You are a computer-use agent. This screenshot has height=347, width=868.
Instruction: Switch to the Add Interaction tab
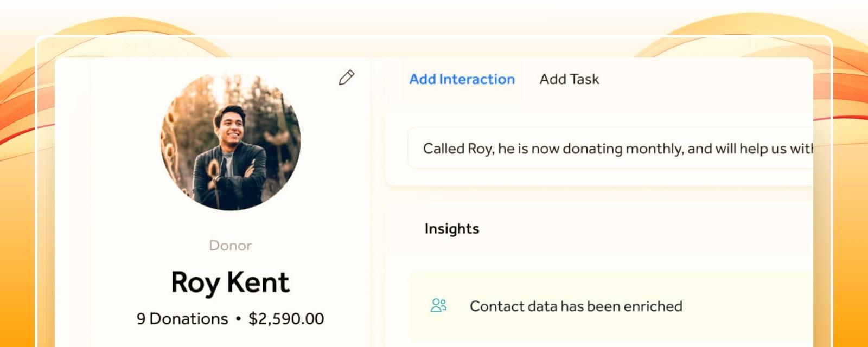(x=462, y=79)
